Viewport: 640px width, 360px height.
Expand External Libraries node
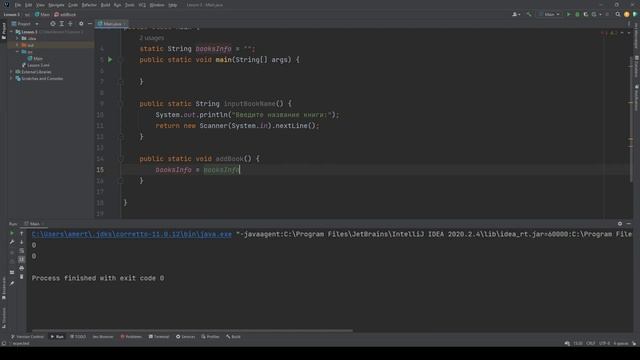tap(12, 72)
